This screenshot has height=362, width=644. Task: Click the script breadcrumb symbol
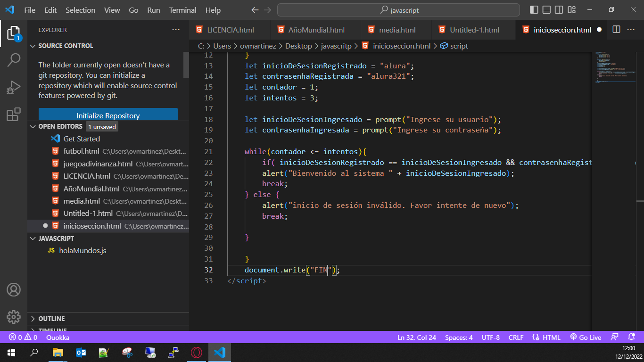point(454,46)
